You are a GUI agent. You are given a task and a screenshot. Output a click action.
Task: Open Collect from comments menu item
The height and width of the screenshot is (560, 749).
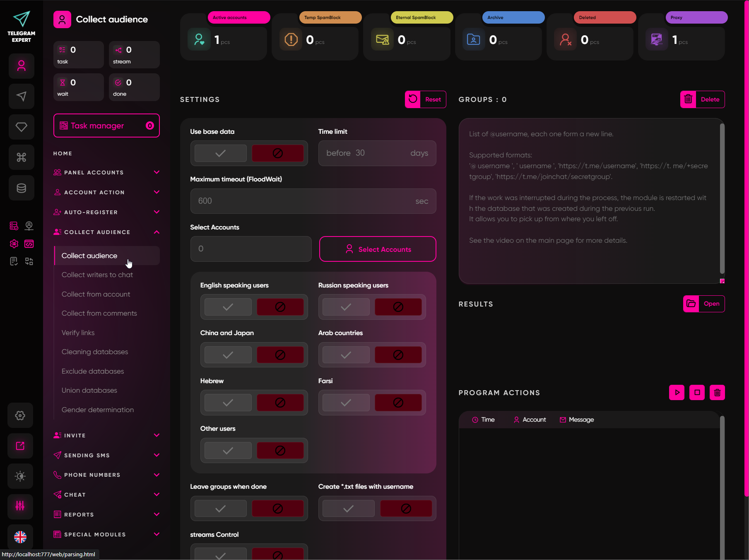99,313
